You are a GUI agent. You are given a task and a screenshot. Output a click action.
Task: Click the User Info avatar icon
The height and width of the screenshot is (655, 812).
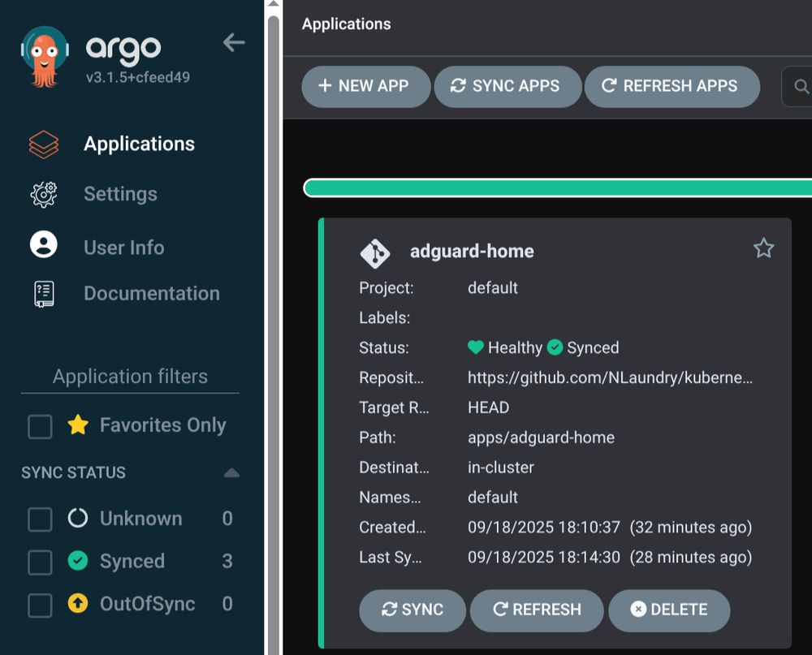[44, 244]
